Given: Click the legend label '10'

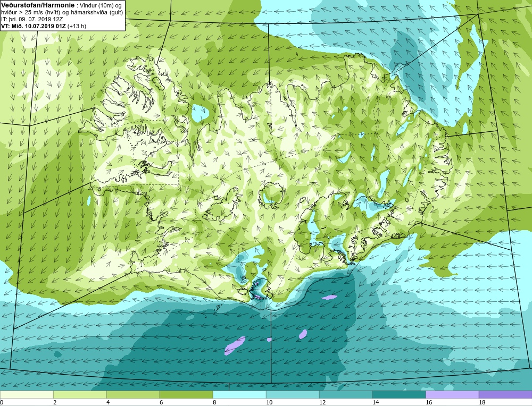Looking at the screenshot, I should point(269,402).
